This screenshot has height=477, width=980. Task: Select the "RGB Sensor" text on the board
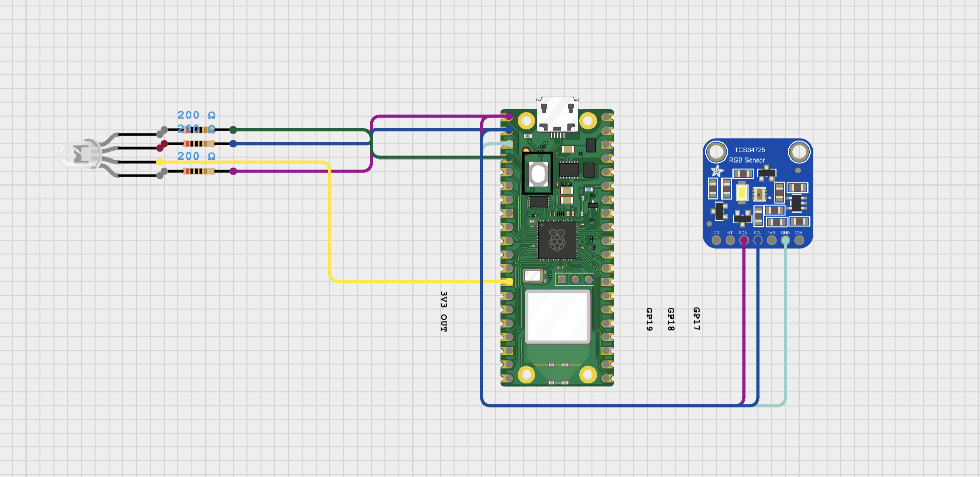746,160
